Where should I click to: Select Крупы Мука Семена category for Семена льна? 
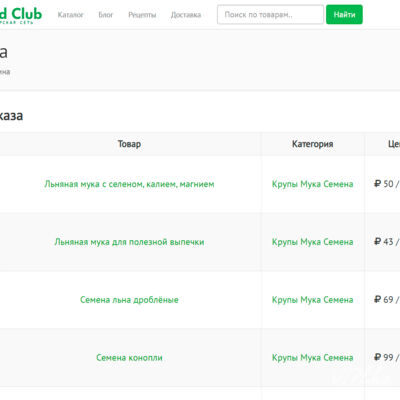[x=313, y=300]
